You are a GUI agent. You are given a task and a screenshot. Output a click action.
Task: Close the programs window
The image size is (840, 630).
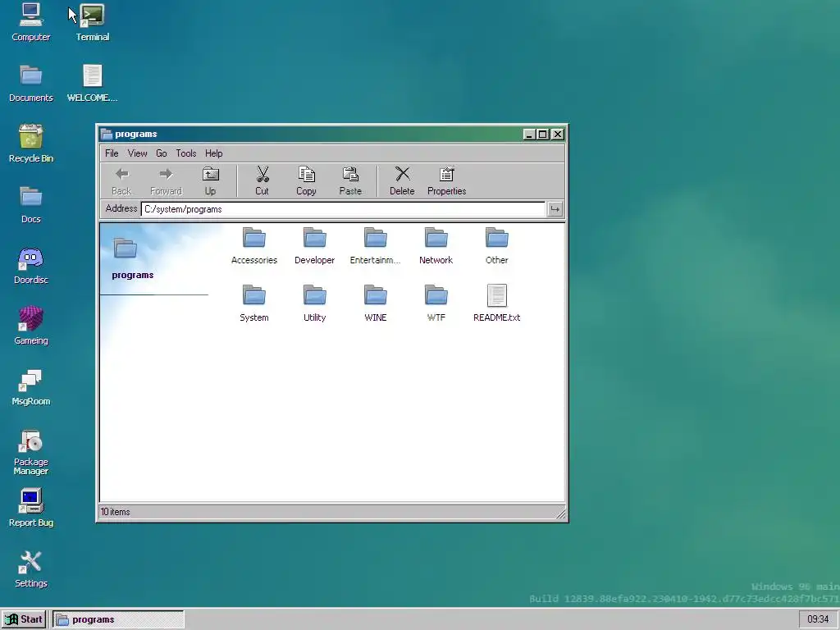point(557,134)
